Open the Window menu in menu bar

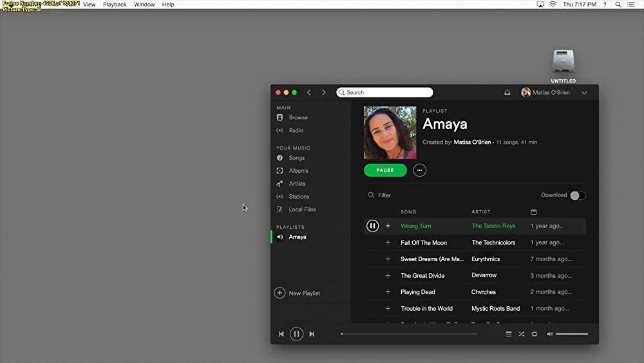144,5
